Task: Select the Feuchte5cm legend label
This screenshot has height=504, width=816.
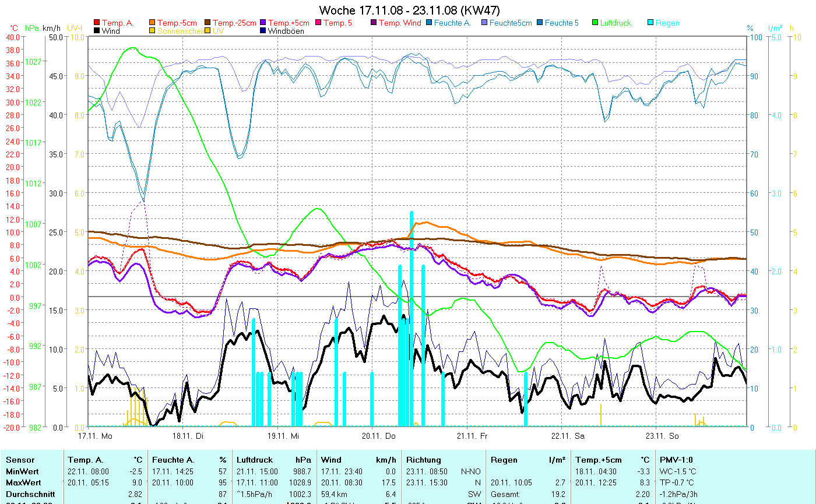Action: [x=511, y=23]
